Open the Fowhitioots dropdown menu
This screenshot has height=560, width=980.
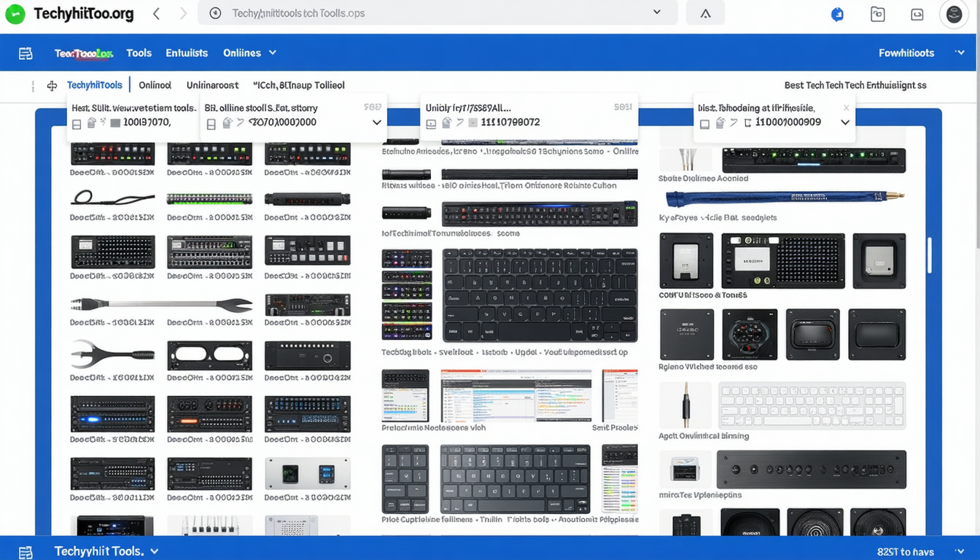tap(960, 53)
